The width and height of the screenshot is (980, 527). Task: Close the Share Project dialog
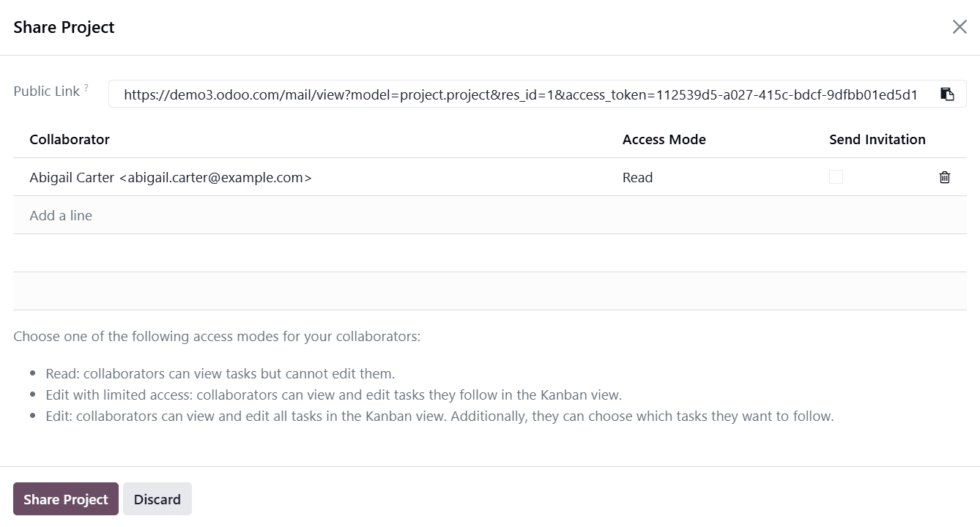click(959, 27)
